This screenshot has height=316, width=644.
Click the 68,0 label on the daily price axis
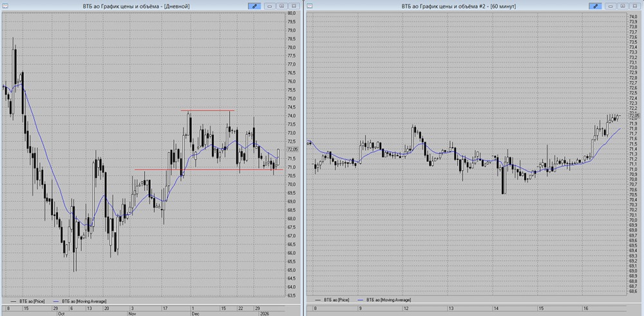pyautogui.click(x=291, y=219)
